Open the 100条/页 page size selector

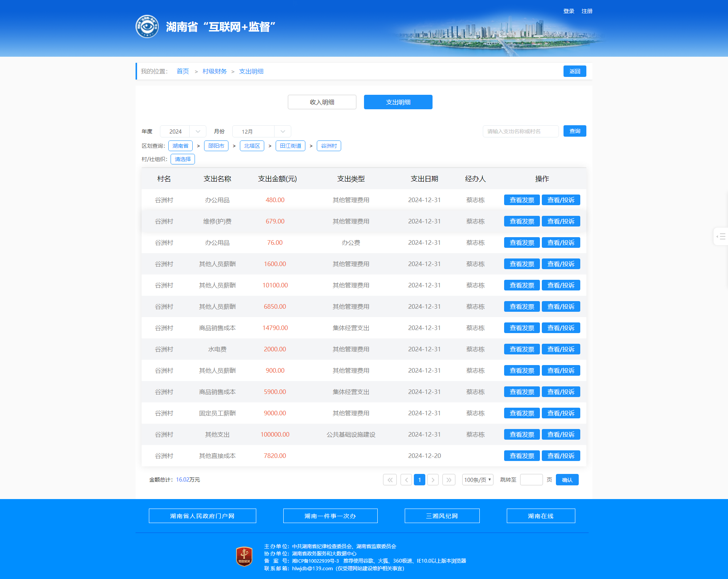coord(478,480)
